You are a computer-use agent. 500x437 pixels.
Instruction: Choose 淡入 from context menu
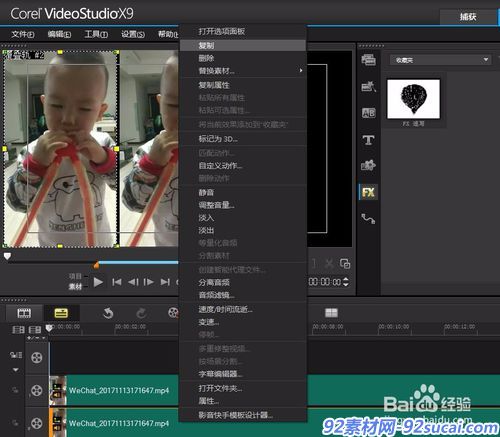[243, 218]
